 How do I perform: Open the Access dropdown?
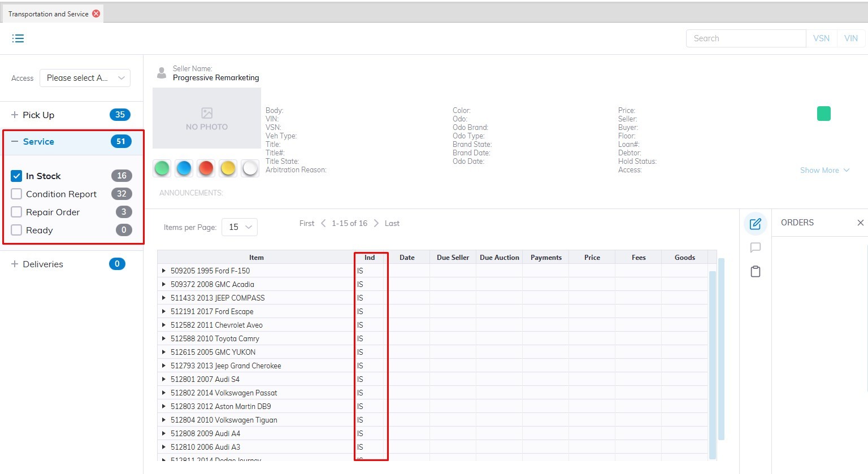pos(85,78)
